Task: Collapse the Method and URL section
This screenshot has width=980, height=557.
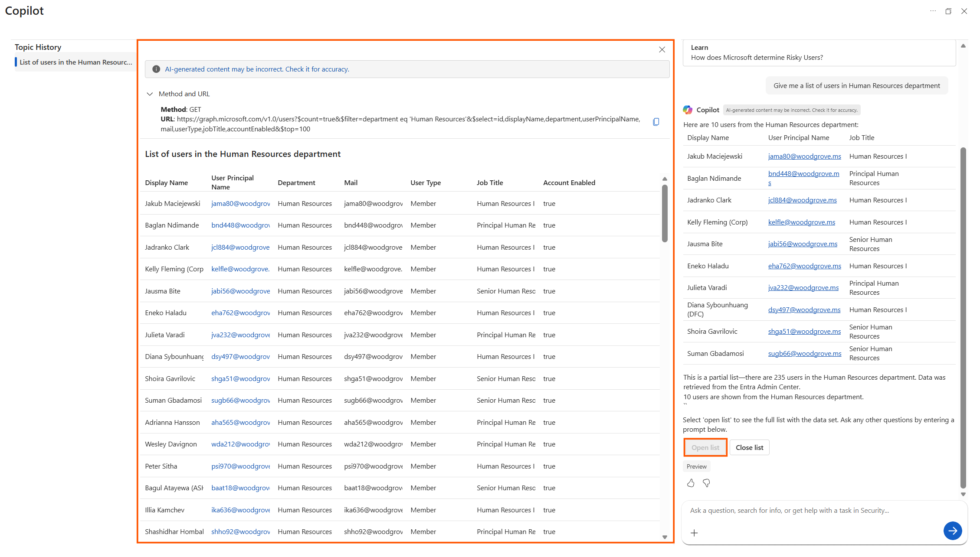Action: pyautogui.click(x=150, y=94)
